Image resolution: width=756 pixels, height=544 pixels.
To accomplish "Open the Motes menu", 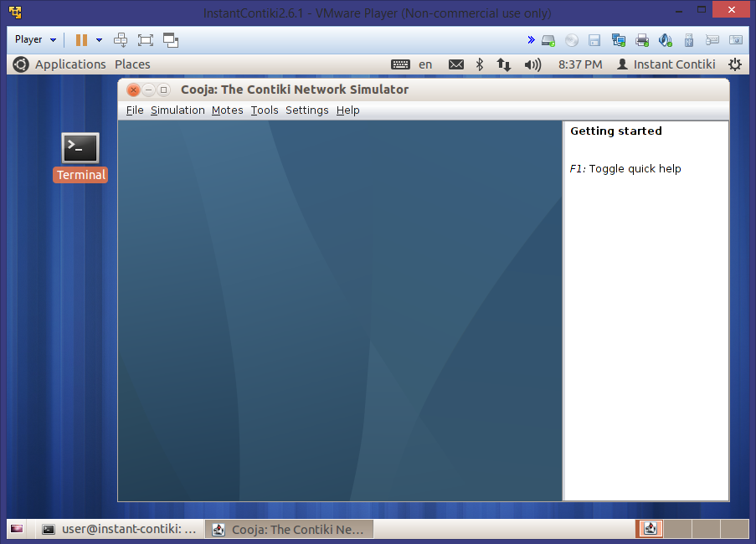I will [x=227, y=110].
